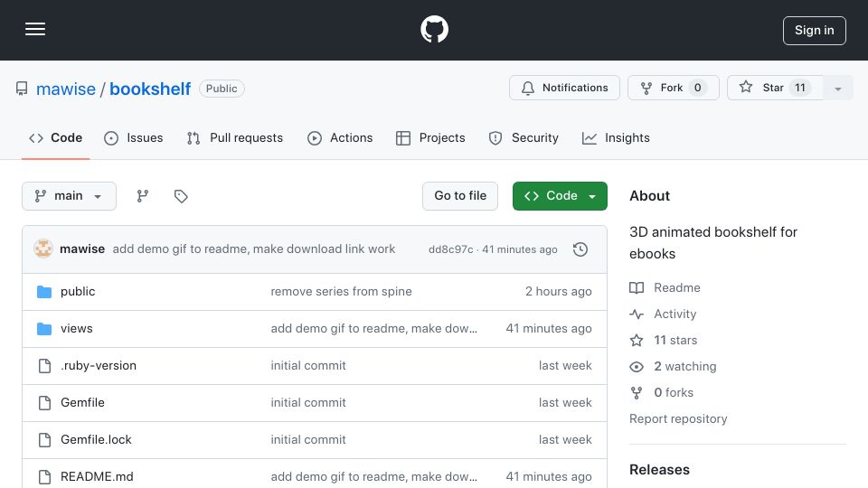Click the Notifications bell button

[x=564, y=88]
